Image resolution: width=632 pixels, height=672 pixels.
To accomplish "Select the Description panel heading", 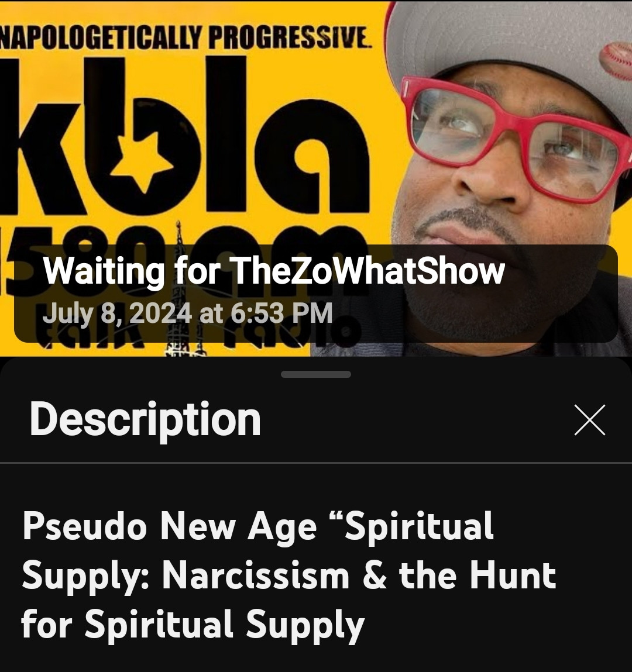I will (x=145, y=419).
